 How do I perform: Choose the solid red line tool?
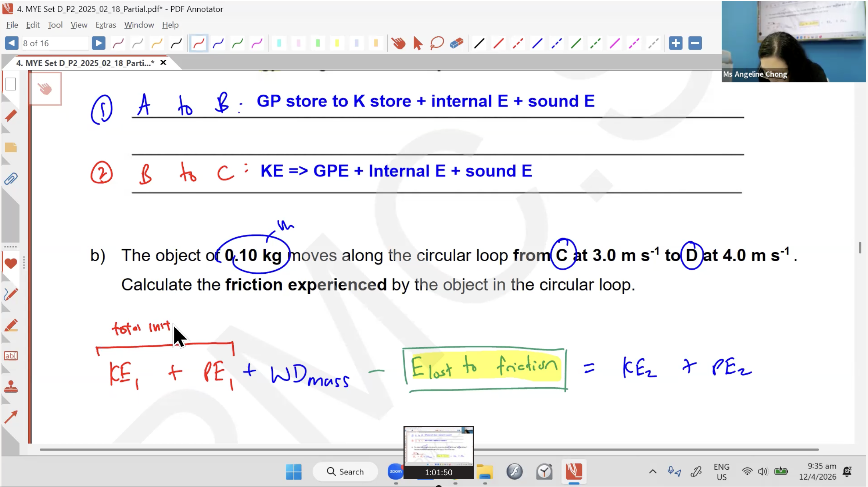click(x=499, y=43)
